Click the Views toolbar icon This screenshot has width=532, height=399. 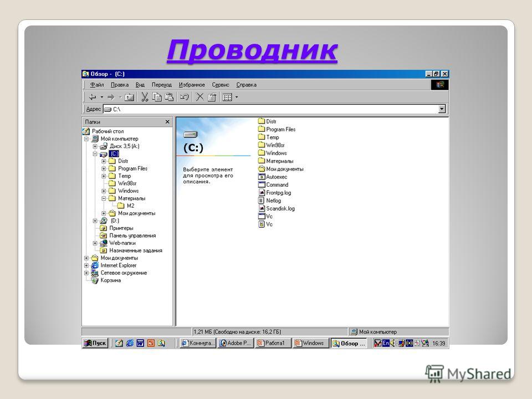click(x=227, y=98)
